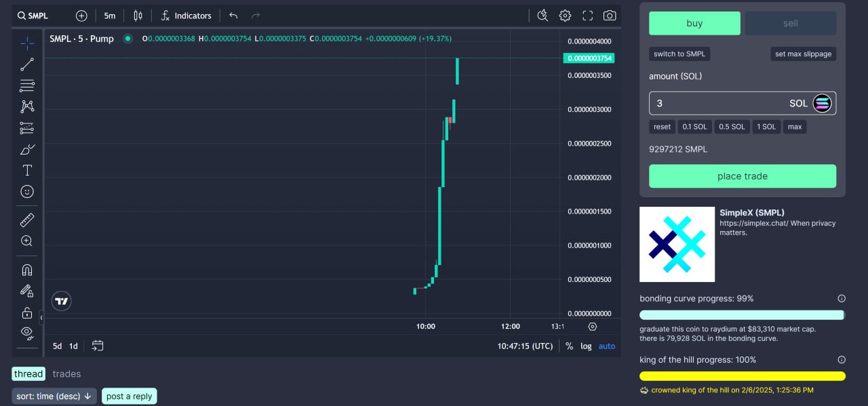This screenshot has width=868, height=406.
Task: Select the sell tab
Action: tap(791, 23)
